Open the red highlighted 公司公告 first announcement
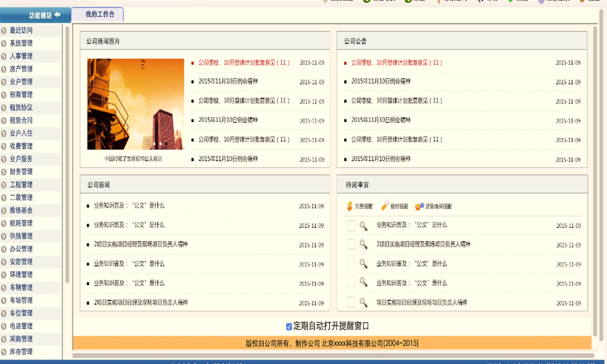This screenshot has width=607, height=364. click(396, 63)
